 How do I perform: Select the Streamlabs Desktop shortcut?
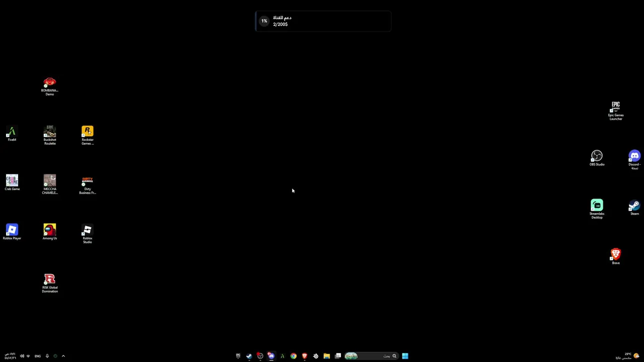point(597,210)
